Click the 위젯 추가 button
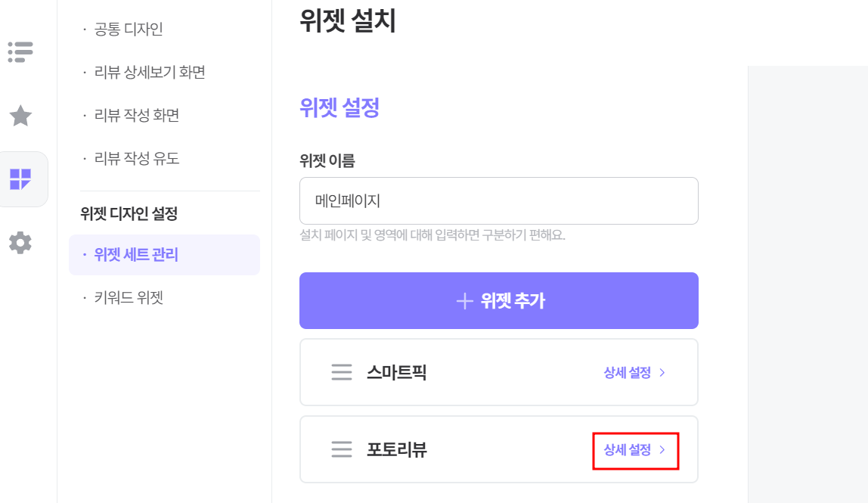The width and height of the screenshot is (868, 503). click(499, 301)
